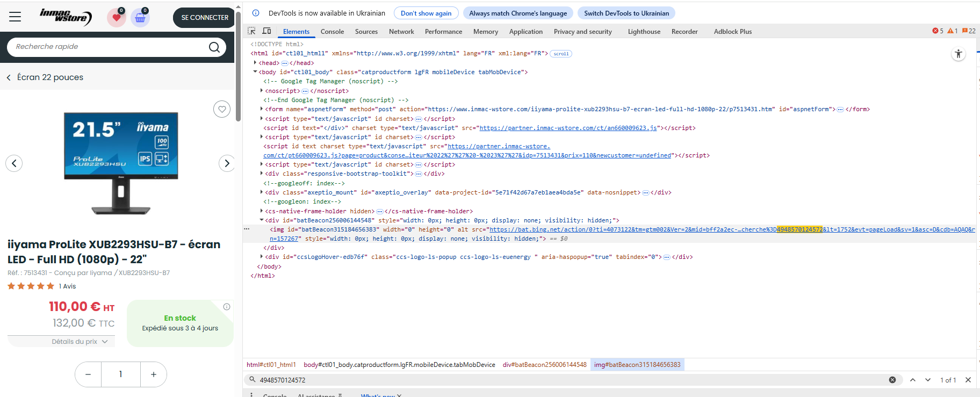Image resolution: width=980 pixels, height=397 pixels.
Task: Open the Application tab
Action: tap(526, 32)
